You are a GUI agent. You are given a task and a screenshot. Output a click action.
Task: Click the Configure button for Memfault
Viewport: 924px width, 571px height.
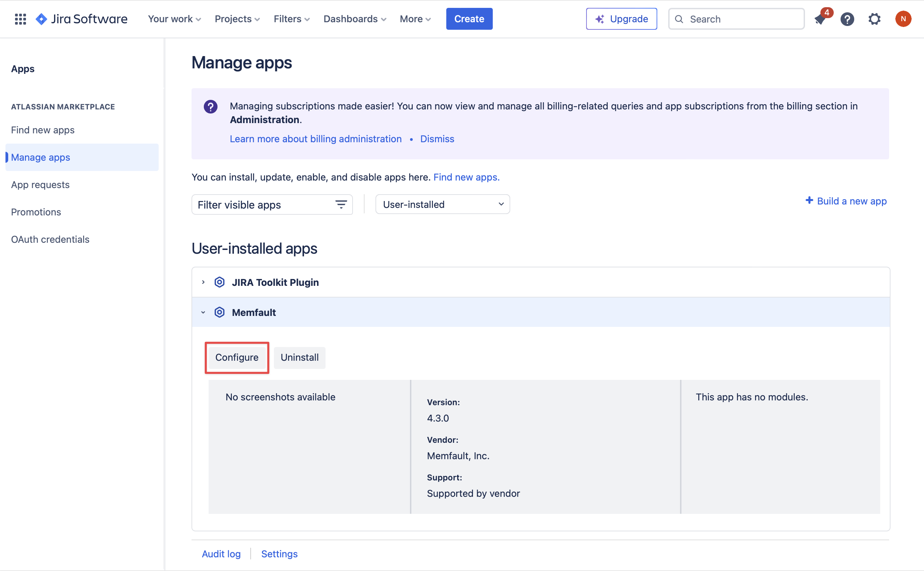point(237,357)
